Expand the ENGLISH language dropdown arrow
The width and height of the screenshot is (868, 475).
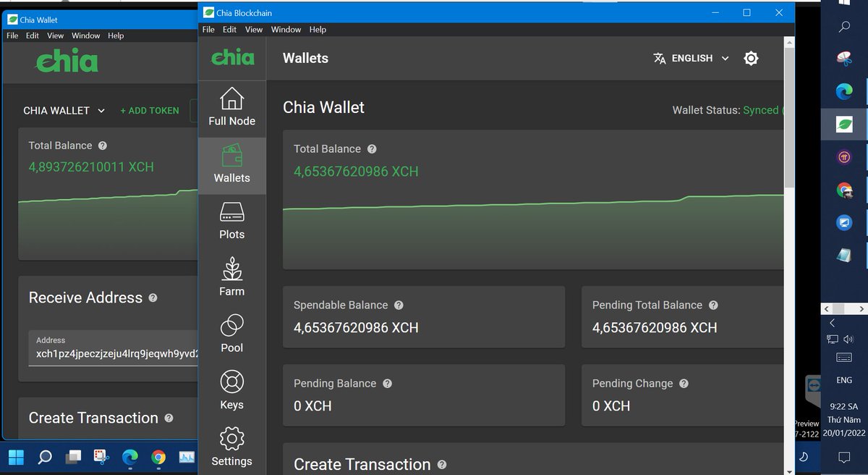[x=725, y=59]
